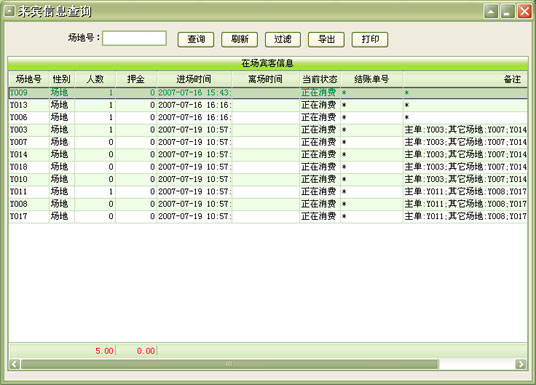
Task: Select venue cell Y013
Action: (x=29, y=105)
